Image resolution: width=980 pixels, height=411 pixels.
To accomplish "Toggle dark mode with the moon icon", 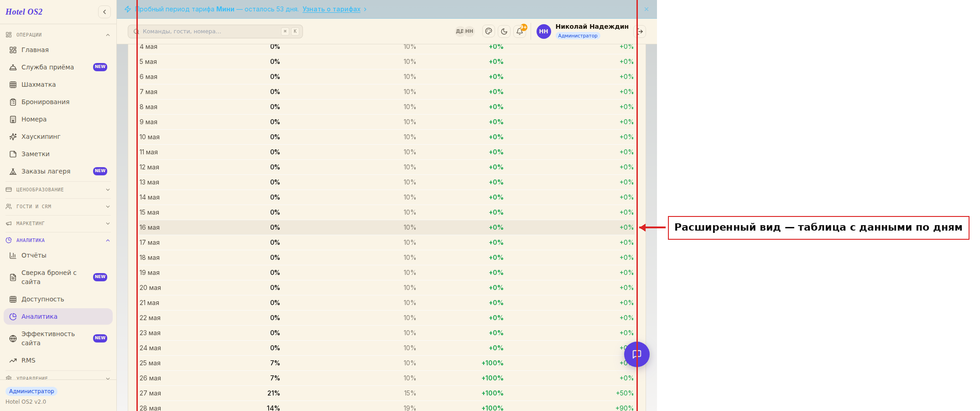I will (504, 32).
